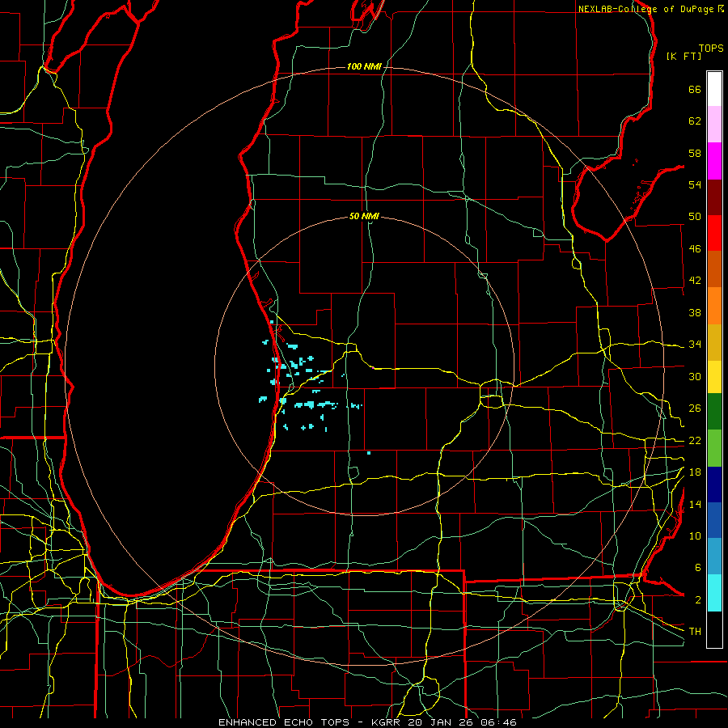Click the black TH threshold swatch
728x728 pixels.
714,629
